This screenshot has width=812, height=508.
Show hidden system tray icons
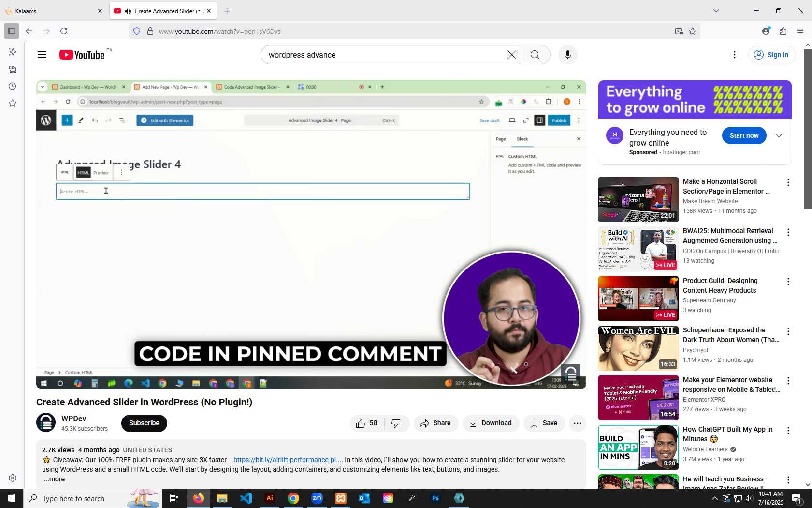click(714, 498)
